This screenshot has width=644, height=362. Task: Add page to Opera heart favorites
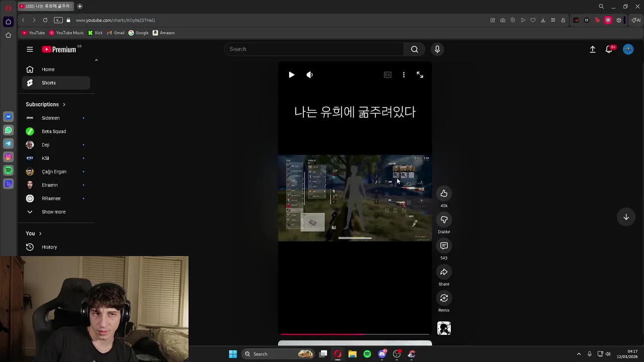pos(533,20)
